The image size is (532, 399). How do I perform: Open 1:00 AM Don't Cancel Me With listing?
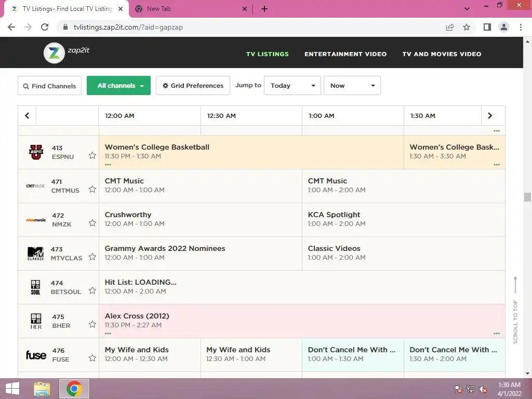[x=353, y=355]
